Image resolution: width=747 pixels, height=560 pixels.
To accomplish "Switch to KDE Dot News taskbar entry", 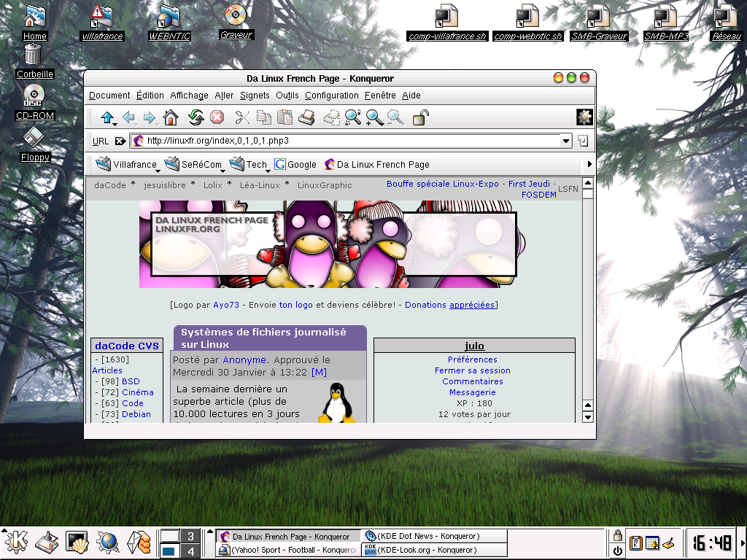I will (433, 536).
